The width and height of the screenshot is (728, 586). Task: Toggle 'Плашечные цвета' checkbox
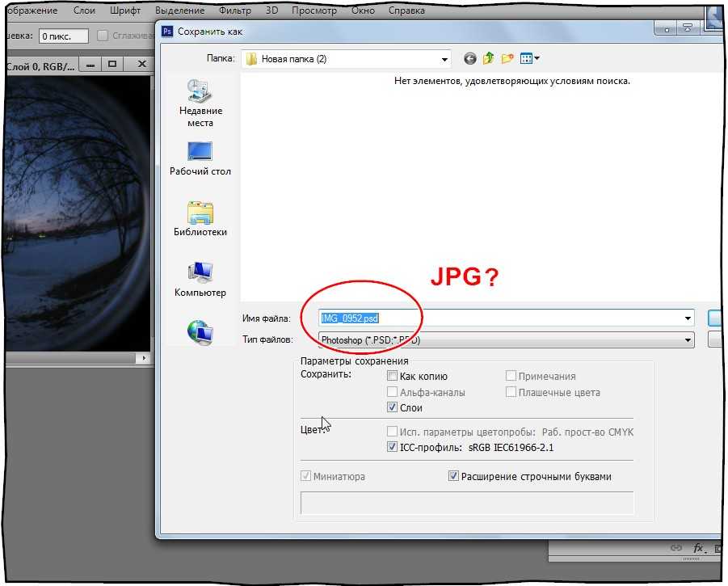click(511, 392)
